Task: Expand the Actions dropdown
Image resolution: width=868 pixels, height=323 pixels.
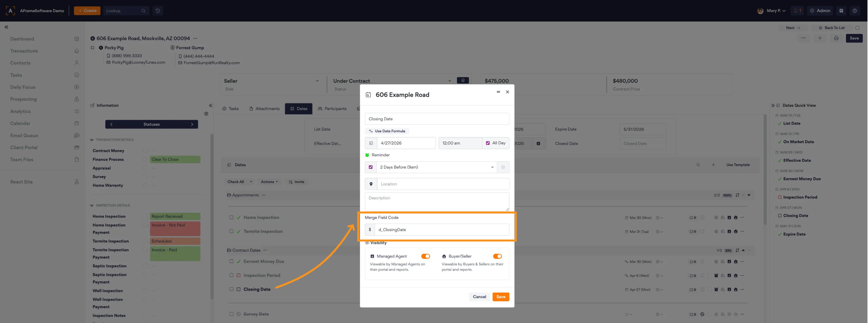Action: pos(269,182)
